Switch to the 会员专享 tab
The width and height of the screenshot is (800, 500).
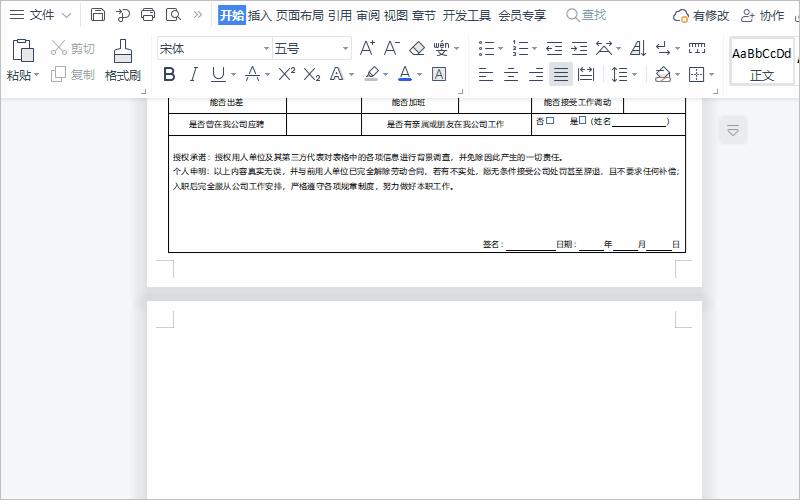pos(522,15)
